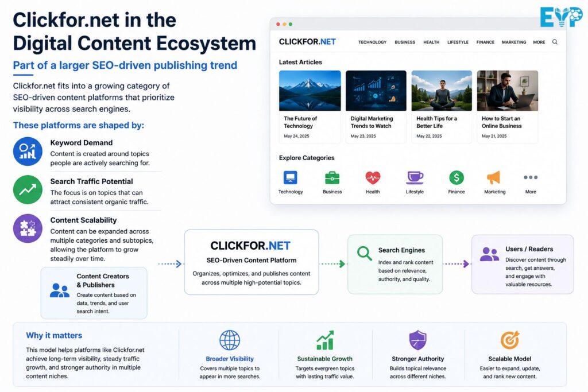Expand the MORE nav menu item

click(539, 42)
